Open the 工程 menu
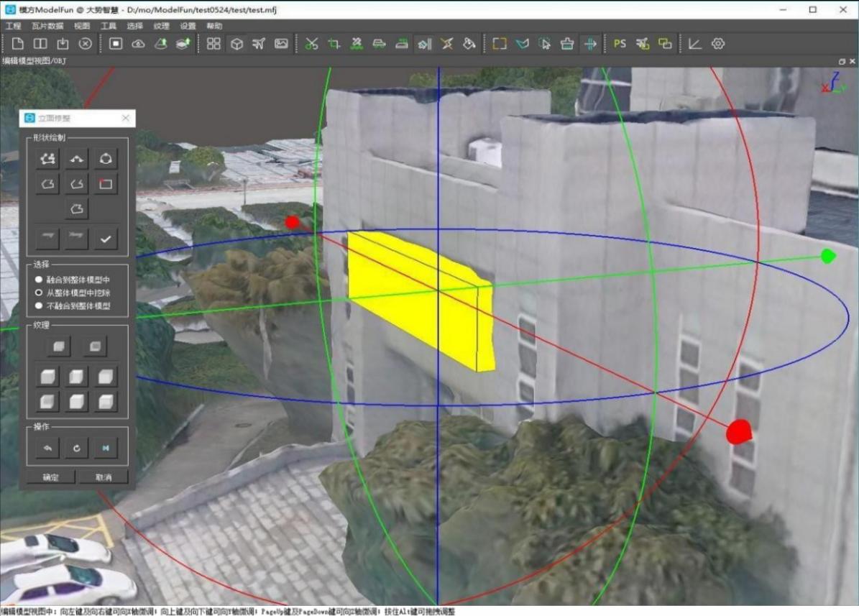 13,26
